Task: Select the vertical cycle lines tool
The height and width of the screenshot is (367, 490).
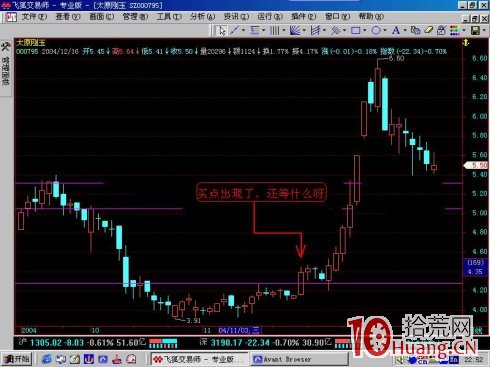Action: pos(275,30)
